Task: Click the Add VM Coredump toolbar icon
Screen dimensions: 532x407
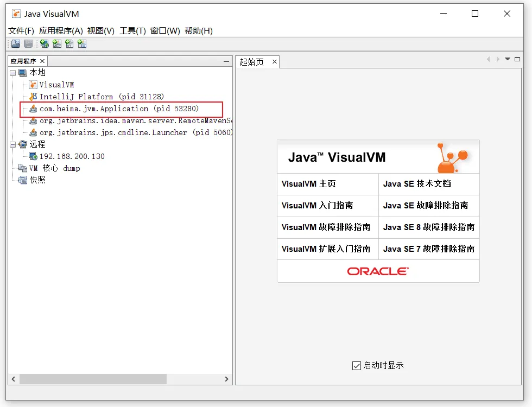Action: [x=69, y=44]
